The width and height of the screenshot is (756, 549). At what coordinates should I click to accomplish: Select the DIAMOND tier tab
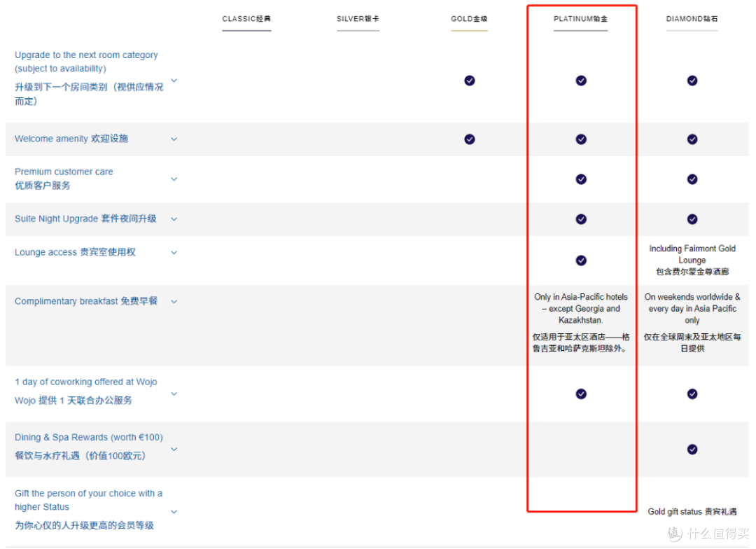692,19
